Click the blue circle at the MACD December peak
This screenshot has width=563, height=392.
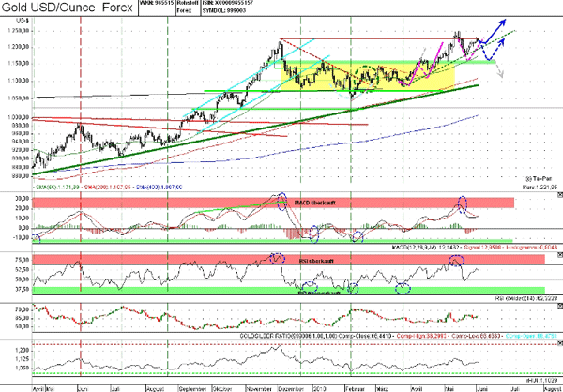280,200
